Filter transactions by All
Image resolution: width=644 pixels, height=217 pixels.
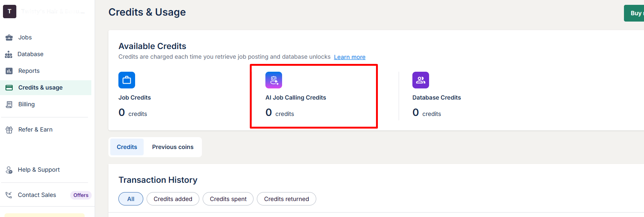pyautogui.click(x=131, y=199)
